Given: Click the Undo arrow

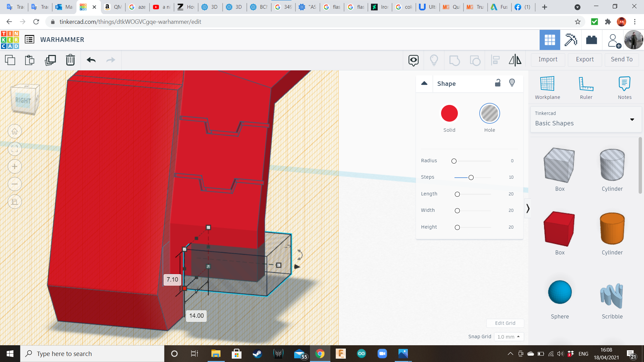Looking at the screenshot, I should click(x=91, y=60).
